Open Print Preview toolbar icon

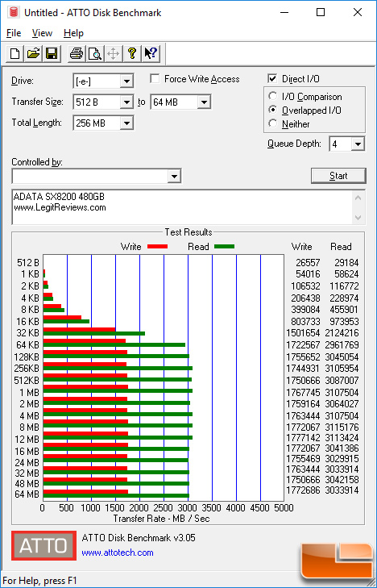[x=95, y=53]
